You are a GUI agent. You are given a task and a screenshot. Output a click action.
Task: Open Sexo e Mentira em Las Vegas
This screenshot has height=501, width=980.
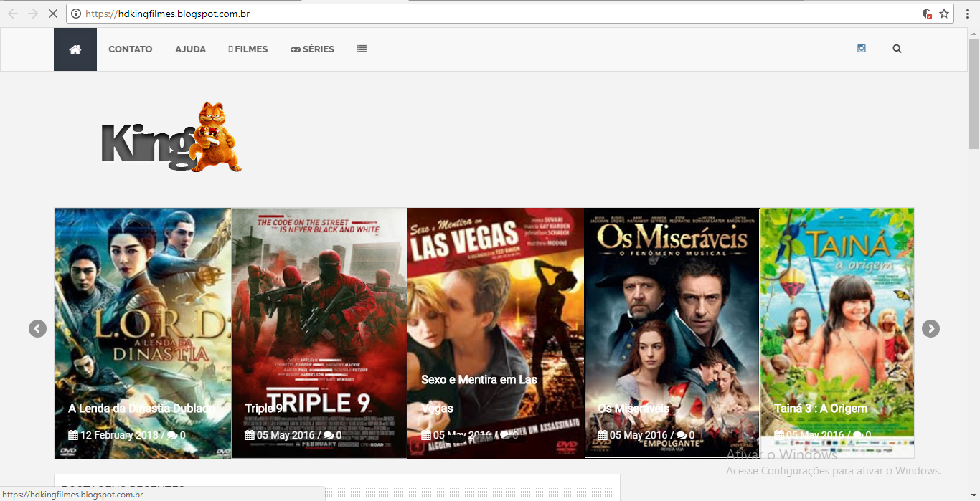tap(479, 393)
